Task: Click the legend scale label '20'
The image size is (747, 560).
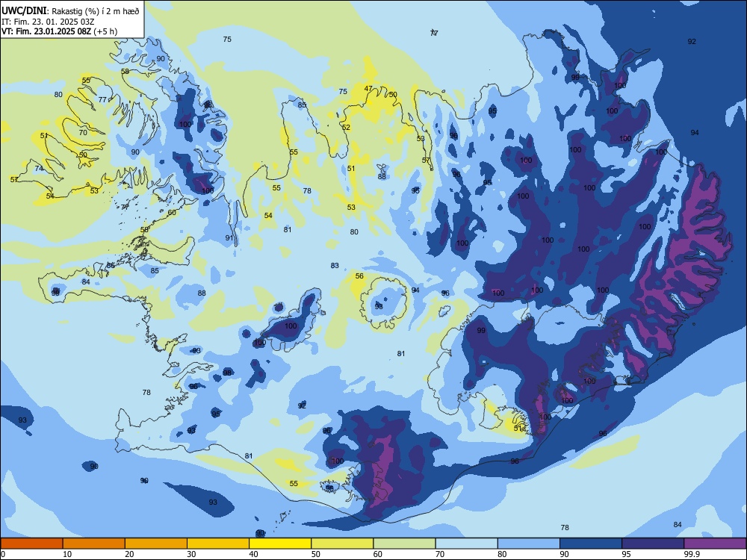Action: click(x=129, y=554)
